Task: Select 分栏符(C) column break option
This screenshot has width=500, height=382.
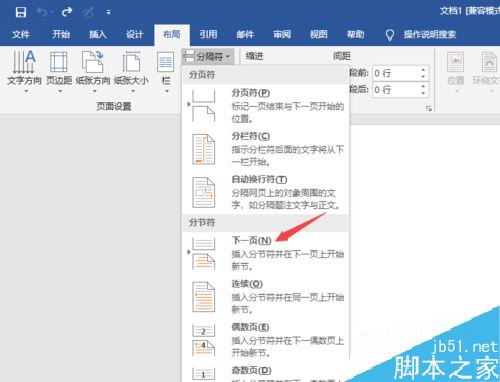Action: (265, 149)
